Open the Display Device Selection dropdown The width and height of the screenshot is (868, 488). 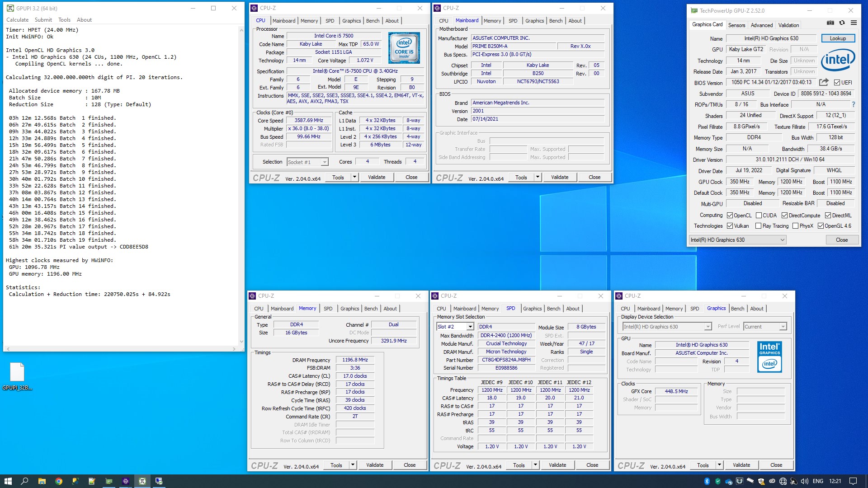[x=667, y=327]
